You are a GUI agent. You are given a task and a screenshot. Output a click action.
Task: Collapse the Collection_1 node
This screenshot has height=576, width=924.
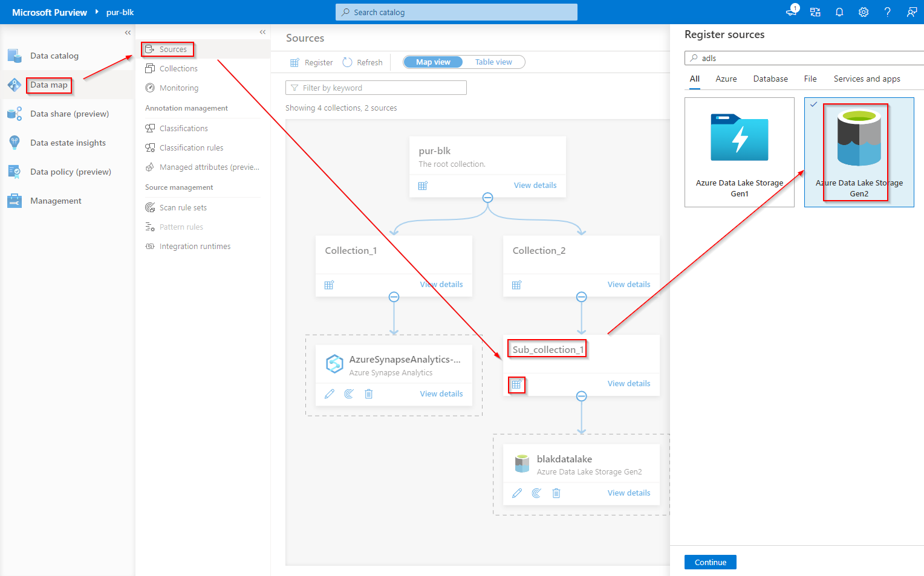[394, 297]
